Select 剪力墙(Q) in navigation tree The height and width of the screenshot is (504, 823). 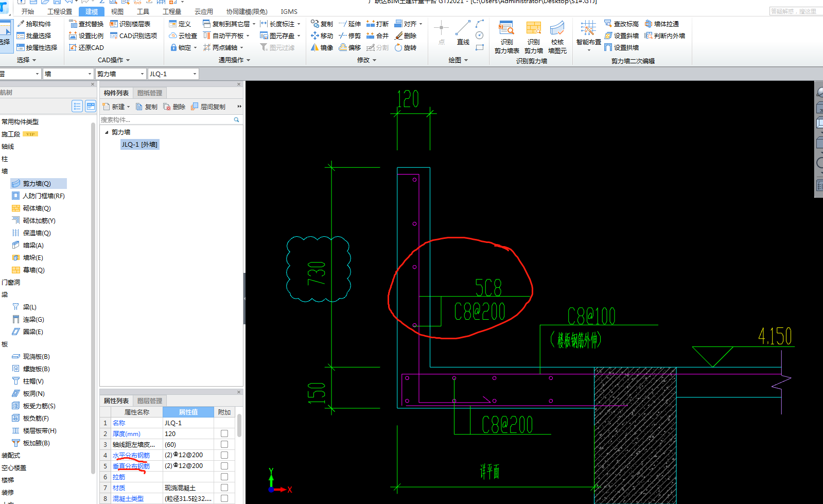click(x=39, y=183)
